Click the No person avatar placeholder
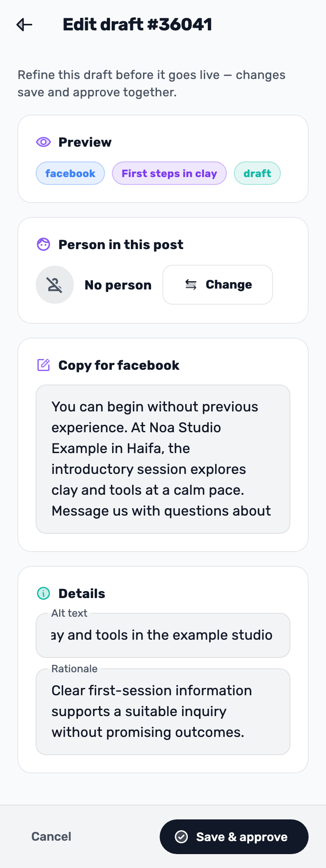326x868 pixels. [x=55, y=285]
